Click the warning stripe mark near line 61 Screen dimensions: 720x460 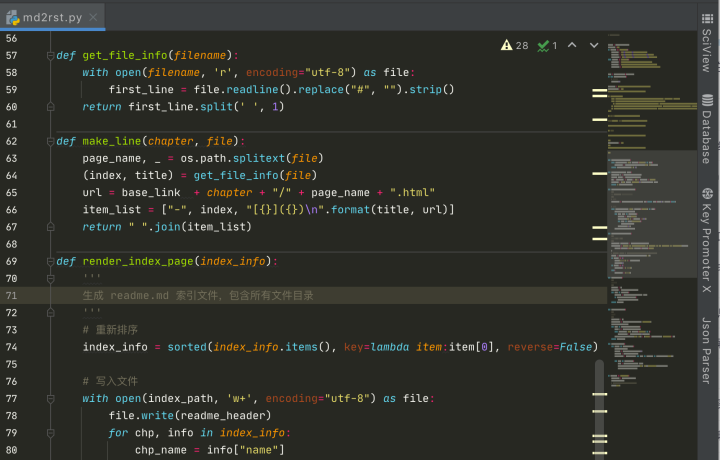click(600, 119)
